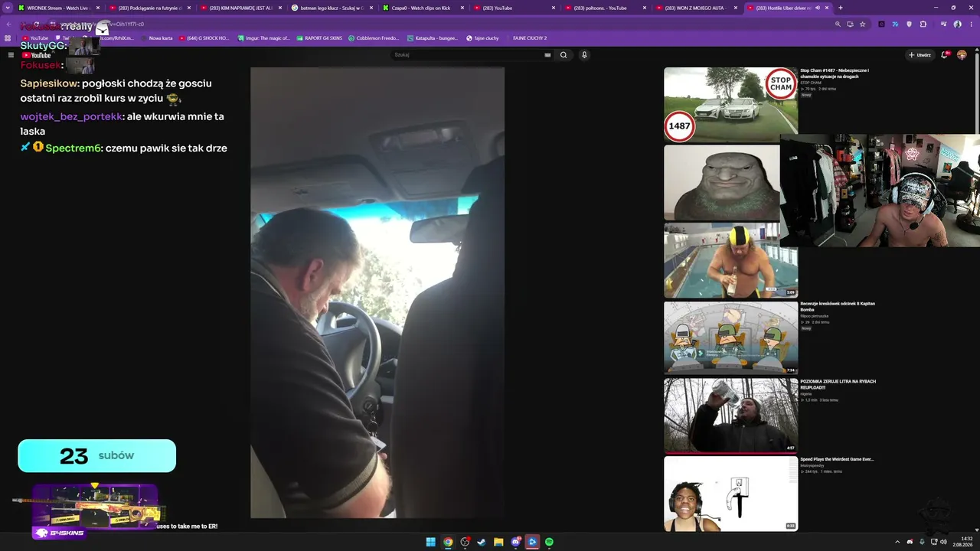Screen dimensions: 980x551
Task: Mute the Hostile Uber driver tab audio
Action: click(x=818, y=8)
